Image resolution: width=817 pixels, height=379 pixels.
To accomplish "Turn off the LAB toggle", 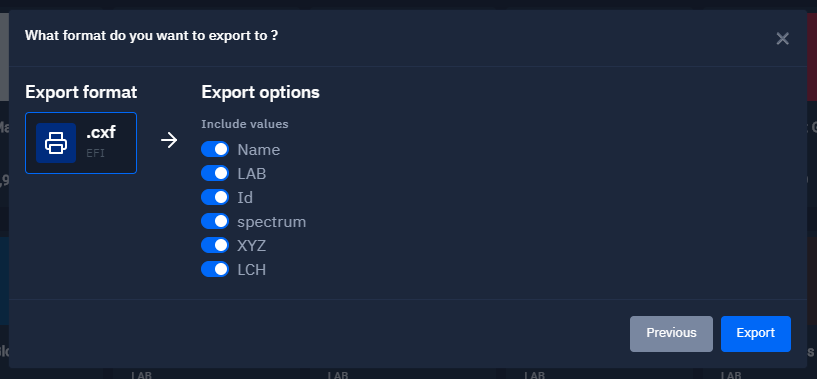I will 215,173.
